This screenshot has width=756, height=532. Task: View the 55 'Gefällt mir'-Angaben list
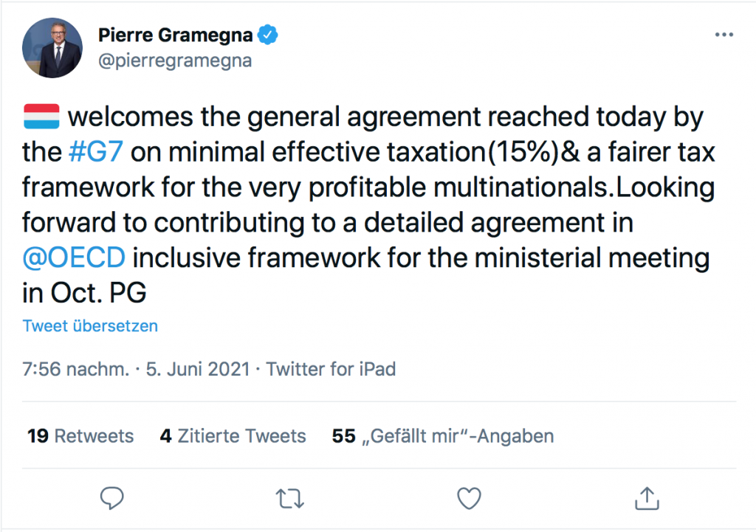pyautogui.click(x=443, y=436)
